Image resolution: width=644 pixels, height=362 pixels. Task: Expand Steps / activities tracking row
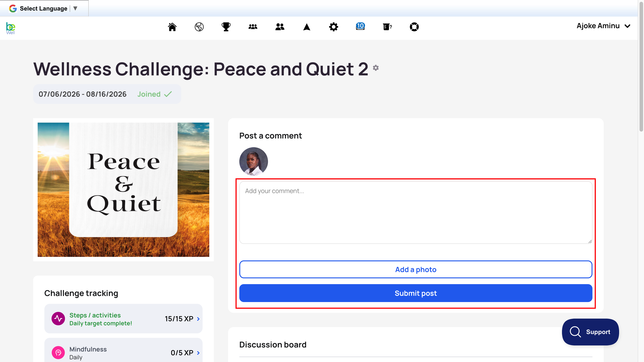pos(123,319)
